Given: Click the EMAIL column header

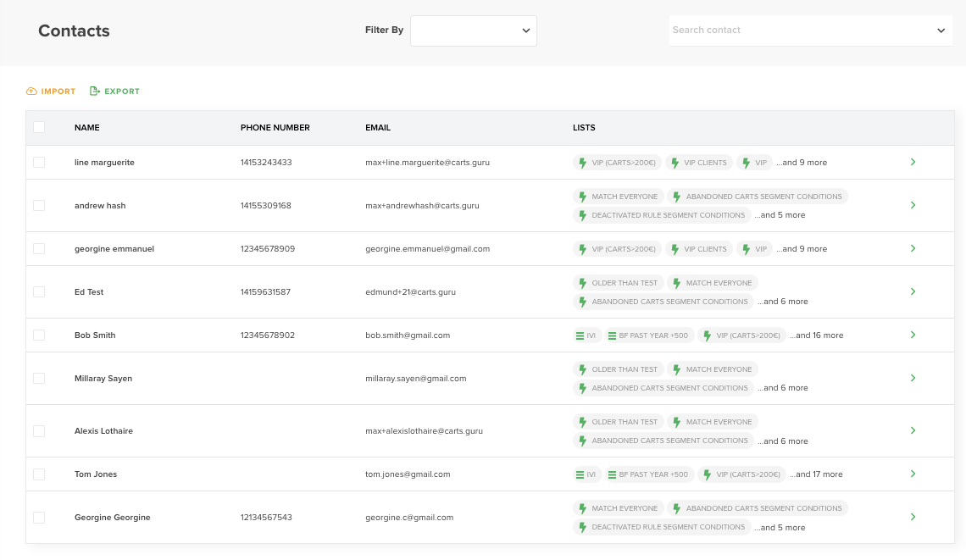Looking at the screenshot, I should coord(378,128).
